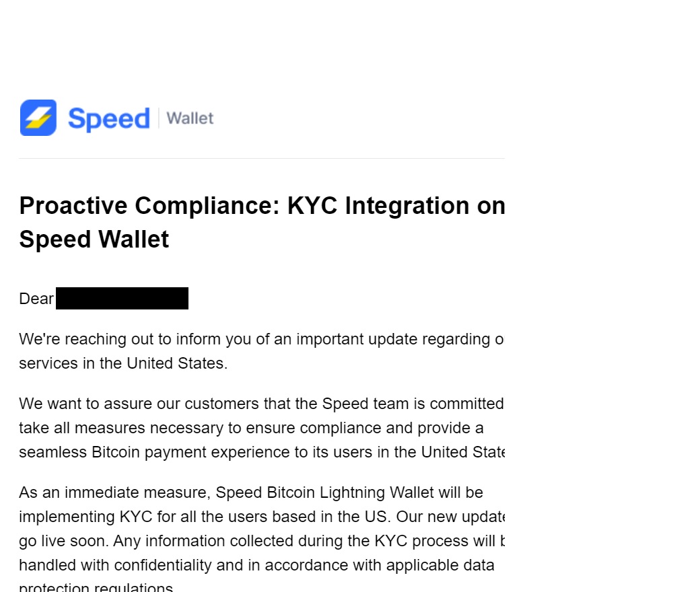Click the Speed lightning bolt logo icon
The height and width of the screenshot is (592, 700).
click(x=38, y=118)
